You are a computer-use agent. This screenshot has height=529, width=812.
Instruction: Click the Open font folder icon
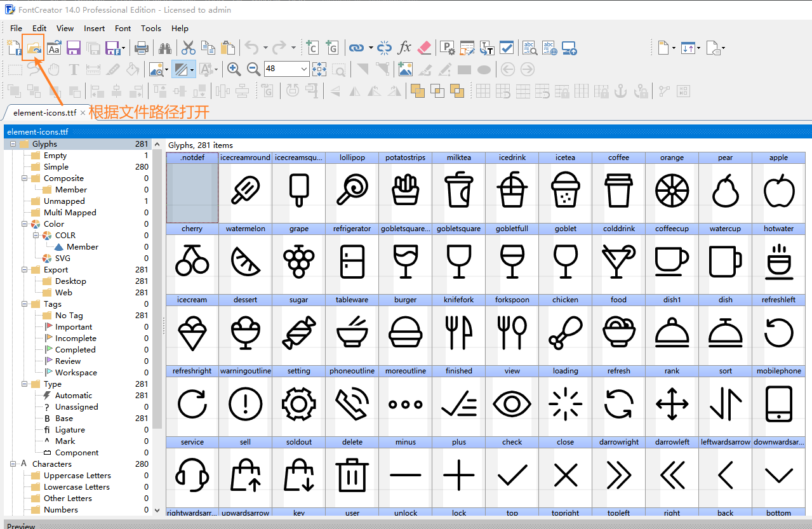33,48
